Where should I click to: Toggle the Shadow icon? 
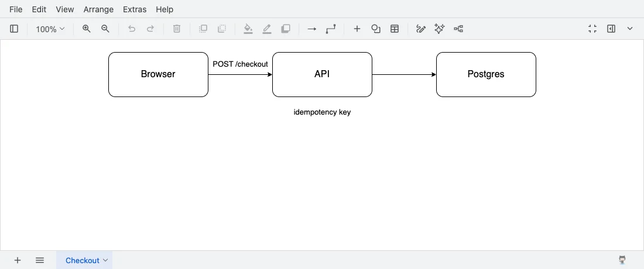coord(286,29)
